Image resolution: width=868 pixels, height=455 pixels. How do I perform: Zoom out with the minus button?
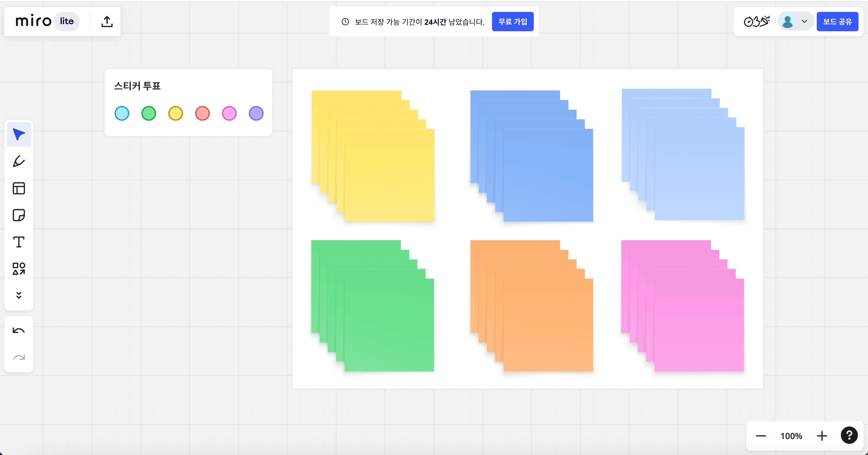coord(761,436)
